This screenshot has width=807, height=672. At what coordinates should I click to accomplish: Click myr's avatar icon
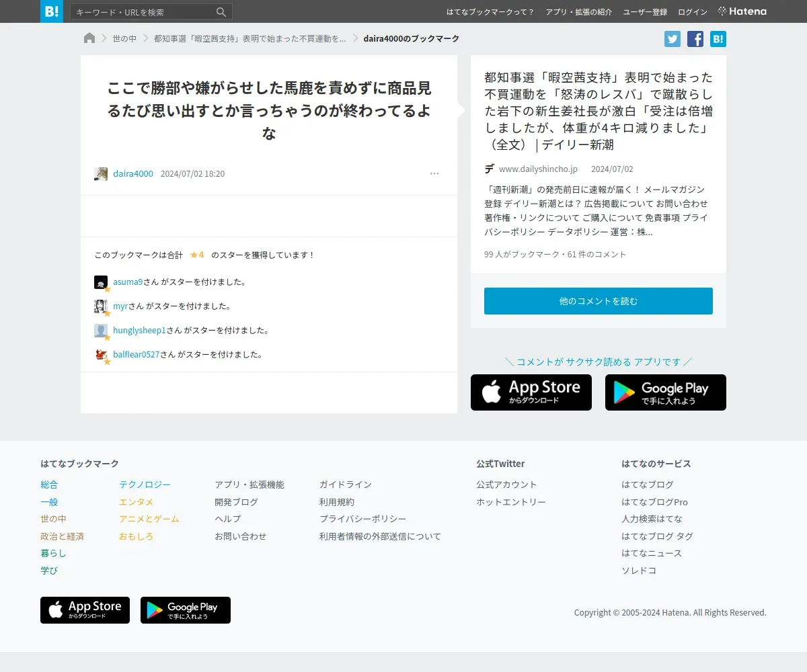coord(101,306)
